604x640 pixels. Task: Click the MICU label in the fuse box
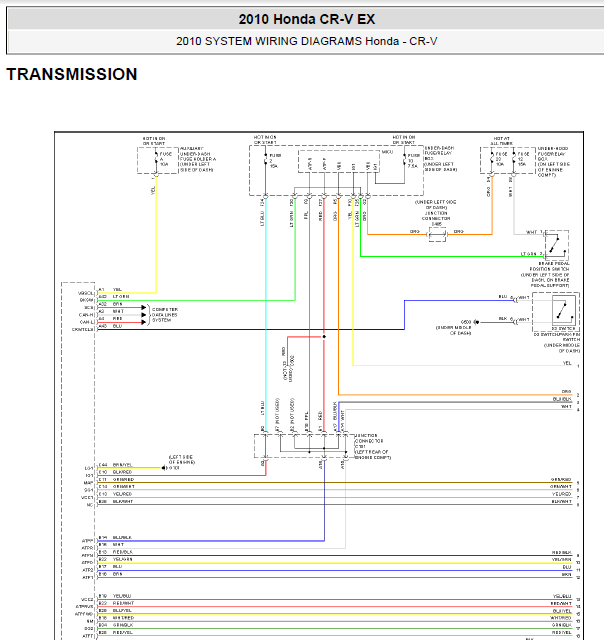(387, 152)
